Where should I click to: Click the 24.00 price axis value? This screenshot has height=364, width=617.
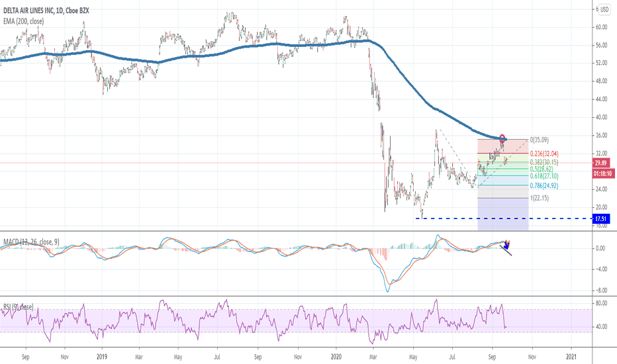601,189
